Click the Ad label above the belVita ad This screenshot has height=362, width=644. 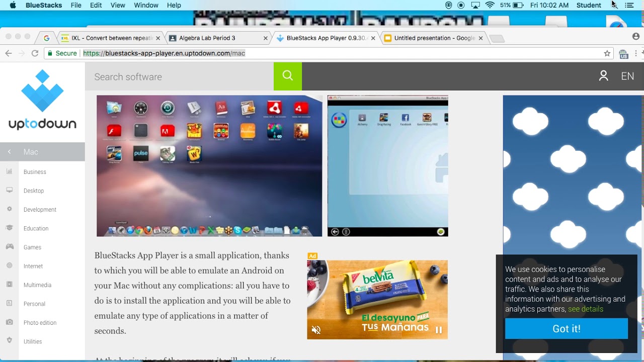tap(312, 256)
